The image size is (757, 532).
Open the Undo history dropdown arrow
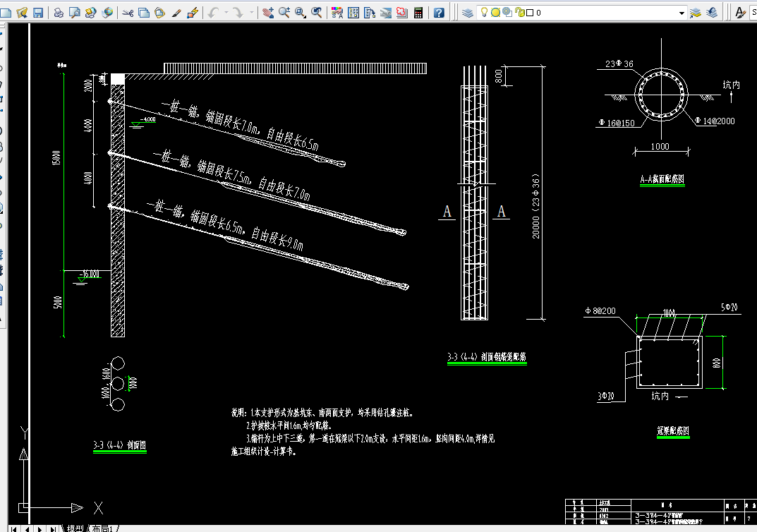[x=226, y=13]
